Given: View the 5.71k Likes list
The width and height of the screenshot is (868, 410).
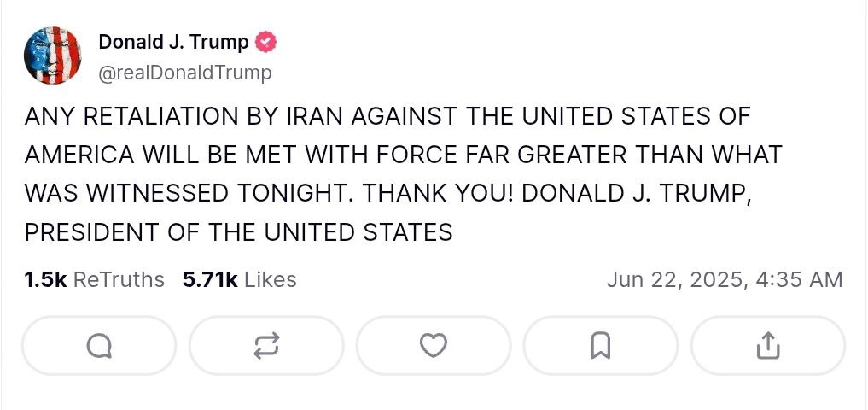Looking at the screenshot, I should pos(239,279).
